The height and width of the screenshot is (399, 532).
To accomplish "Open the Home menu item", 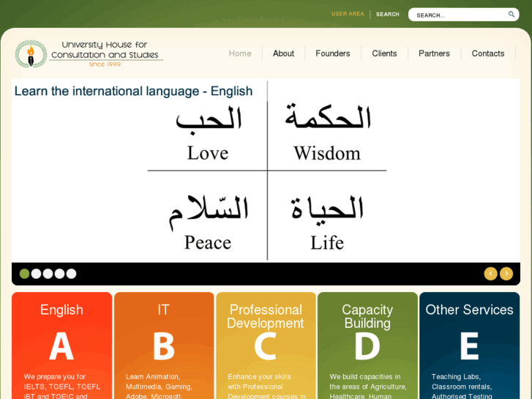I will coord(240,53).
